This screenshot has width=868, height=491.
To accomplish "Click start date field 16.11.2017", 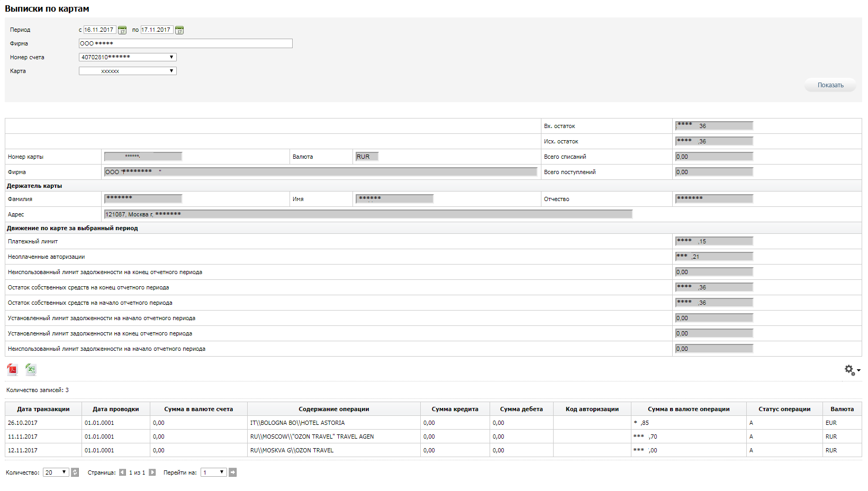I will tap(100, 30).
